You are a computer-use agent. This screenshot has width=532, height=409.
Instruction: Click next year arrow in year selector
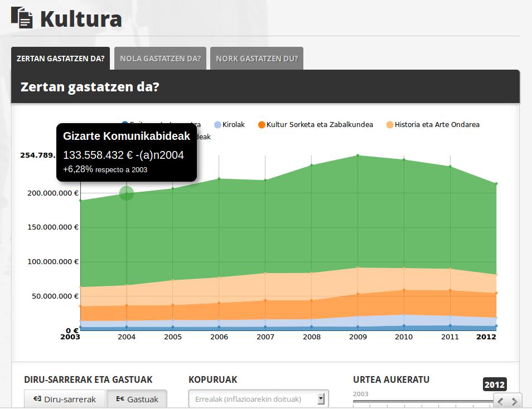[x=515, y=401]
